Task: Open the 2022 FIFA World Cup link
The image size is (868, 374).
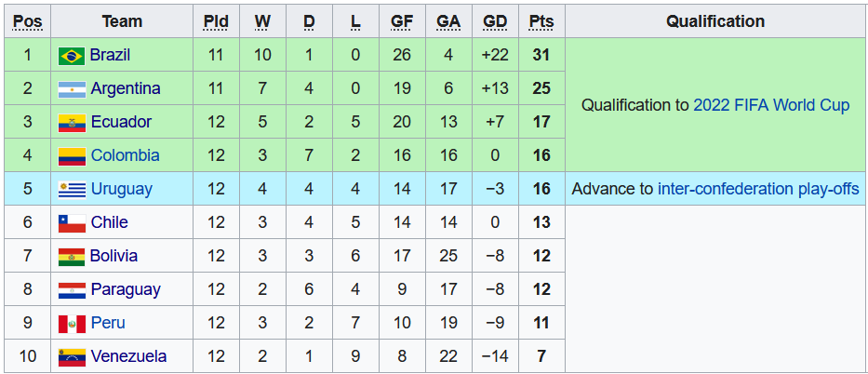Action: pos(771,105)
